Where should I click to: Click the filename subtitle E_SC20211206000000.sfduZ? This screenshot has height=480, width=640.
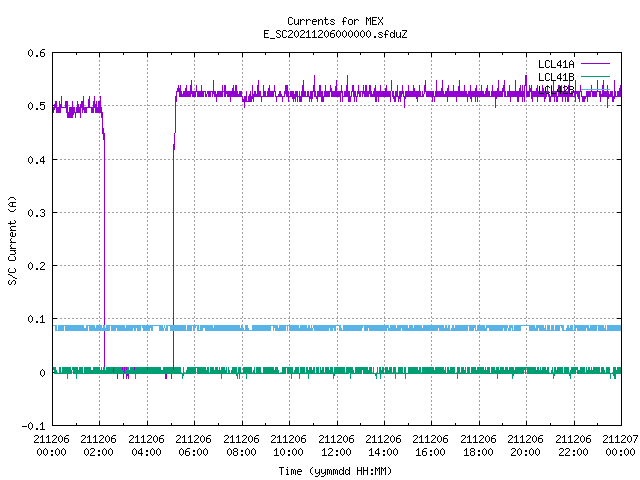tap(335, 34)
